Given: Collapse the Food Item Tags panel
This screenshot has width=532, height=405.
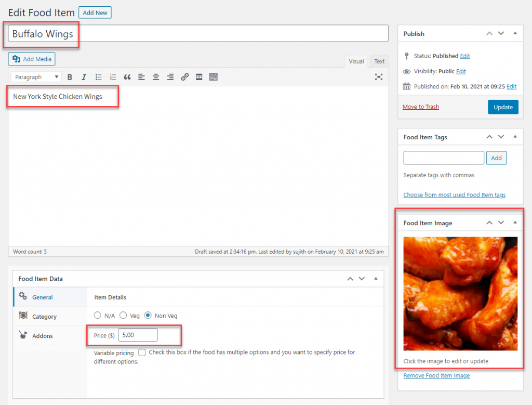Looking at the screenshot, I should (515, 136).
